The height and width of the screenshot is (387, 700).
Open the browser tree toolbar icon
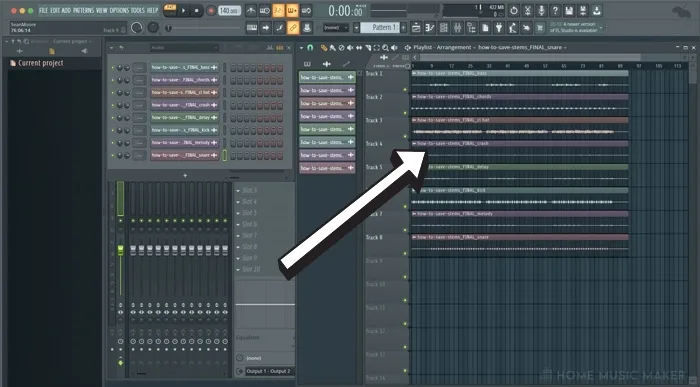[471, 28]
